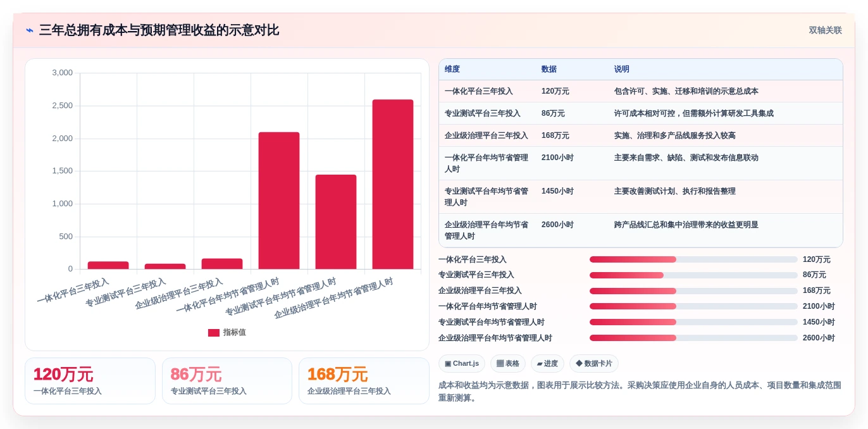Click the 1,500 y-axis label

click(x=62, y=171)
